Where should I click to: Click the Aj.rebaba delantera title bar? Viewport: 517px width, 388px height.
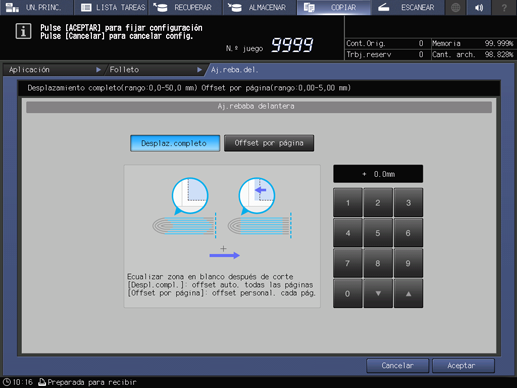[259, 106]
